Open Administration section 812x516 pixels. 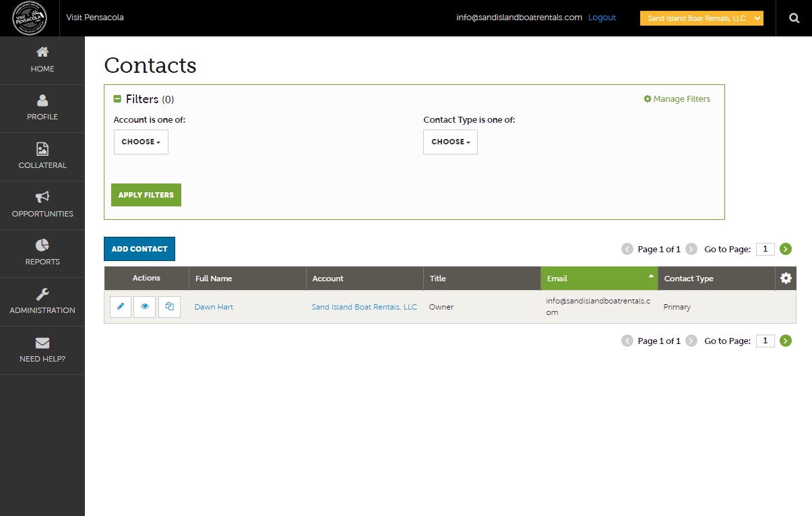(42, 302)
